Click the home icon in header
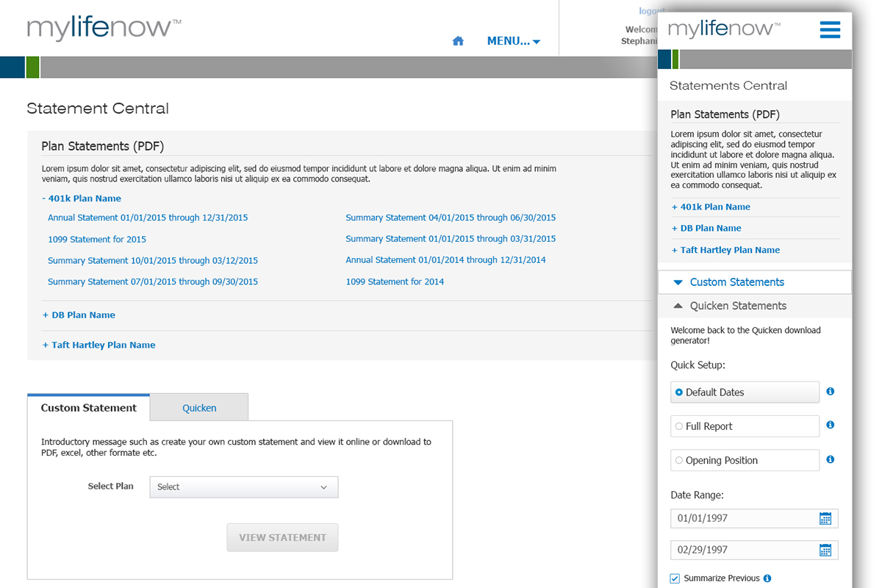 tap(458, 41)
